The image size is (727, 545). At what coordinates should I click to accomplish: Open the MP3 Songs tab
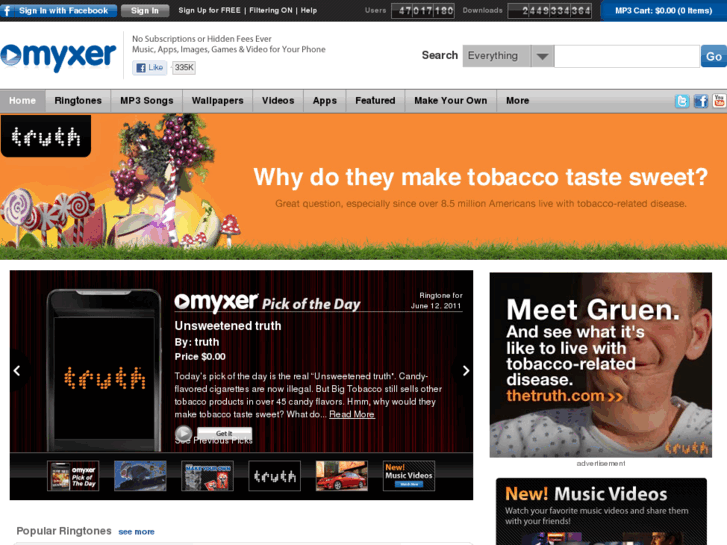(x=147, y=101)
